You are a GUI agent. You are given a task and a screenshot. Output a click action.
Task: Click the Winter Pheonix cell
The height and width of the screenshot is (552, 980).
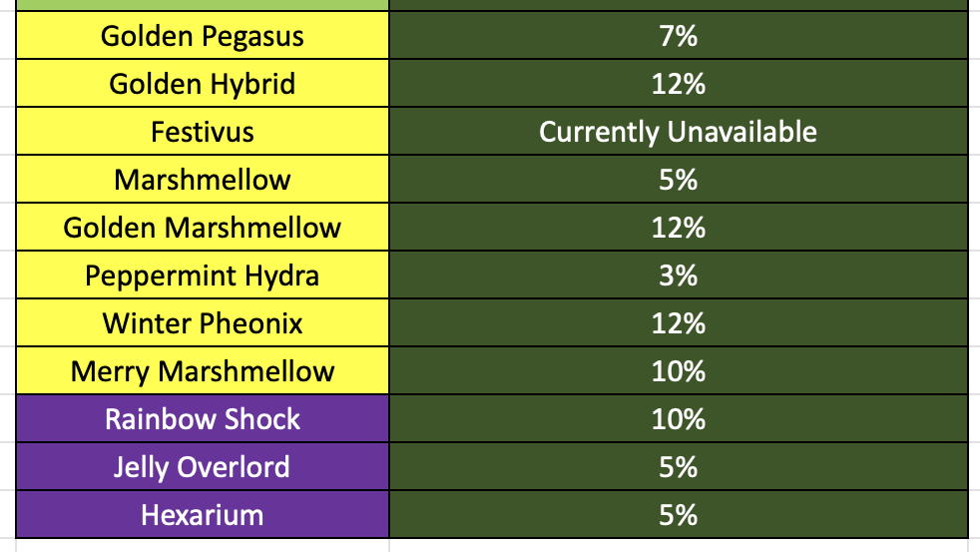[203, 323]
